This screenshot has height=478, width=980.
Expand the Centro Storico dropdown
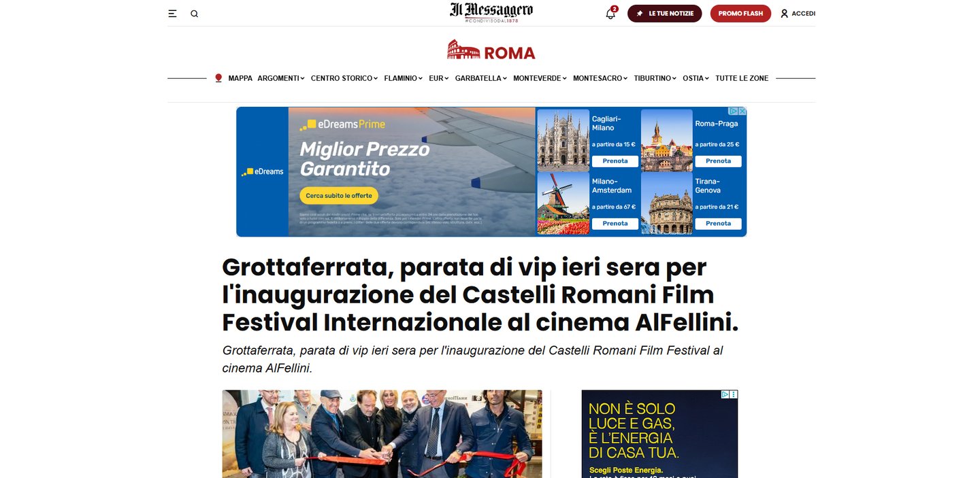[x=344, y=78]
